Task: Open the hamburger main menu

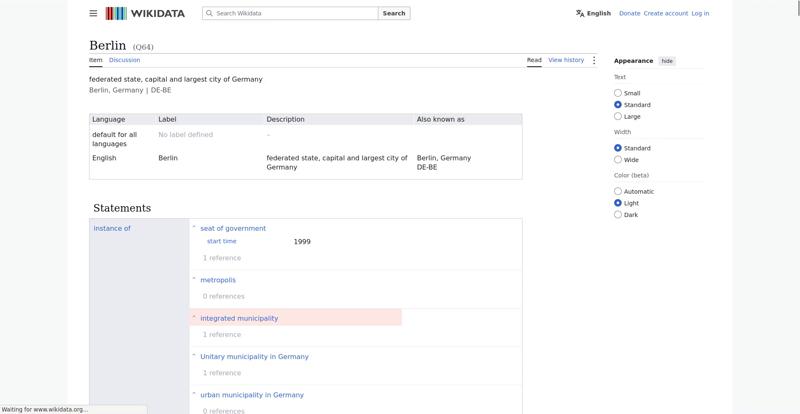Action: [93, 13]
